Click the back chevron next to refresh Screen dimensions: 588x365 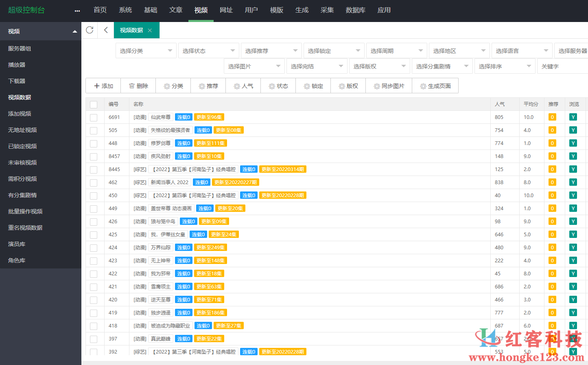[105, 30]
